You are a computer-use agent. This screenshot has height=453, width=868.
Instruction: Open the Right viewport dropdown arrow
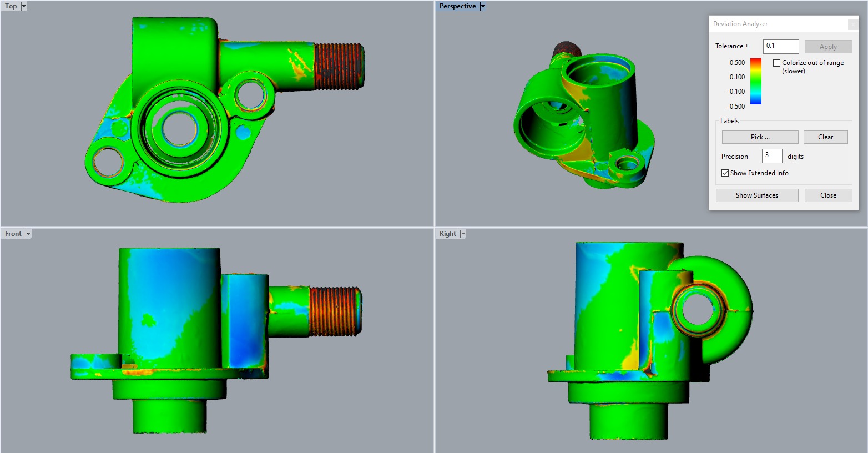pos(463,234)
